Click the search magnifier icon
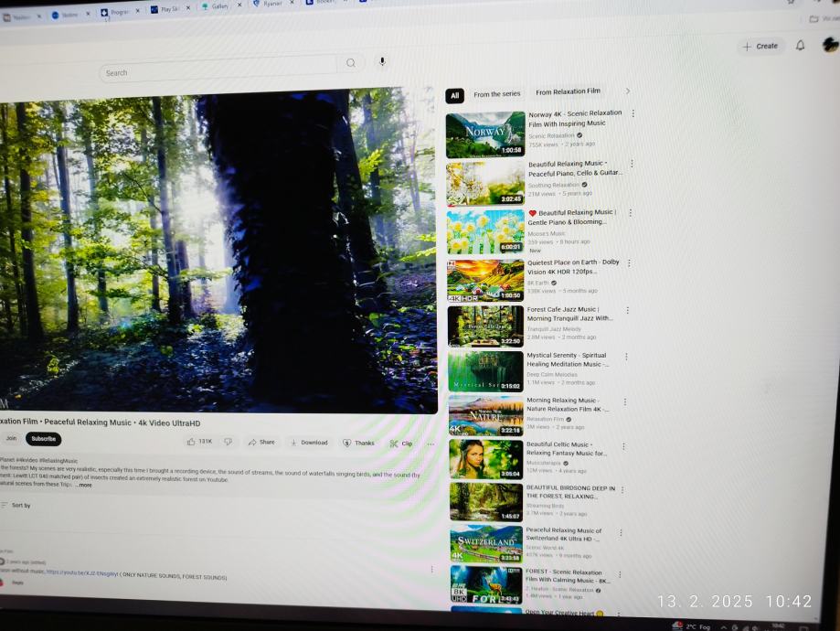This screenshot has width=840, height=631. [x=350, y=64]
